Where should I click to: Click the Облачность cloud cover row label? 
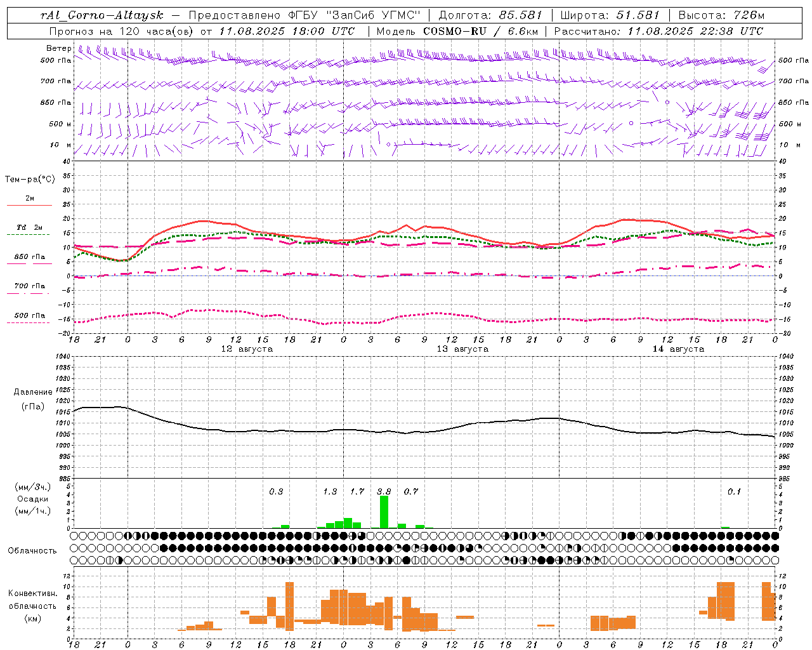click(x=32, y=550)
